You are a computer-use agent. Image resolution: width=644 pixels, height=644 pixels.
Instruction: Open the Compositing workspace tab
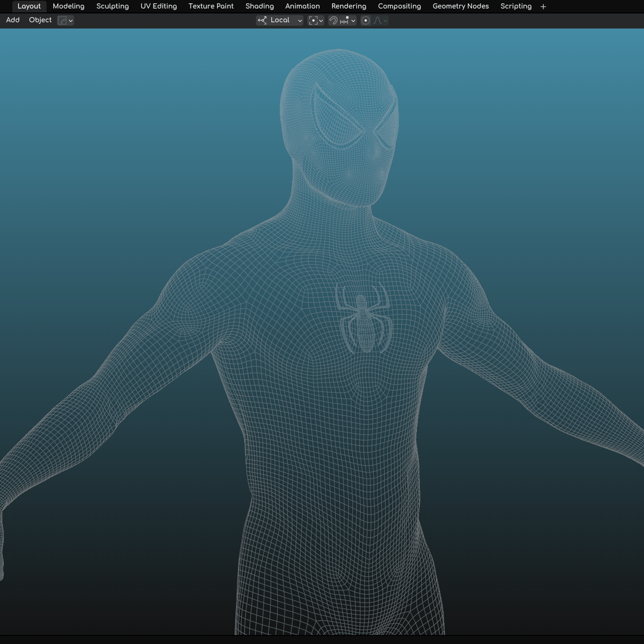[399, 6]
